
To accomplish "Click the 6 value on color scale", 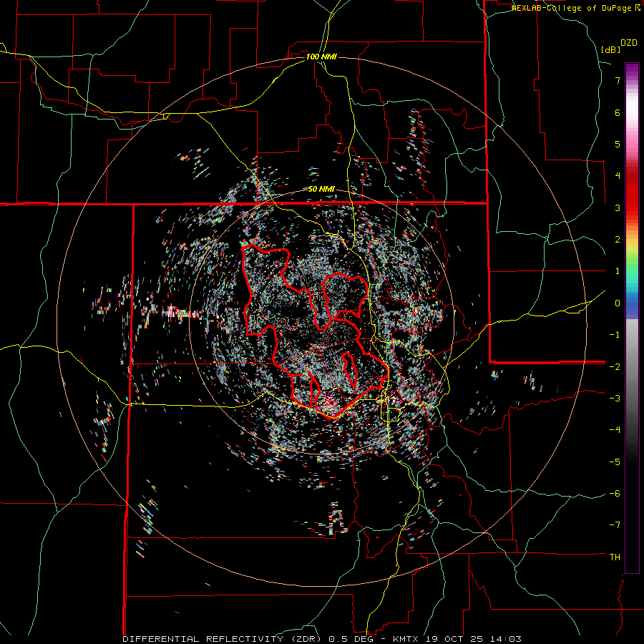I will click(x=618, y=112).
